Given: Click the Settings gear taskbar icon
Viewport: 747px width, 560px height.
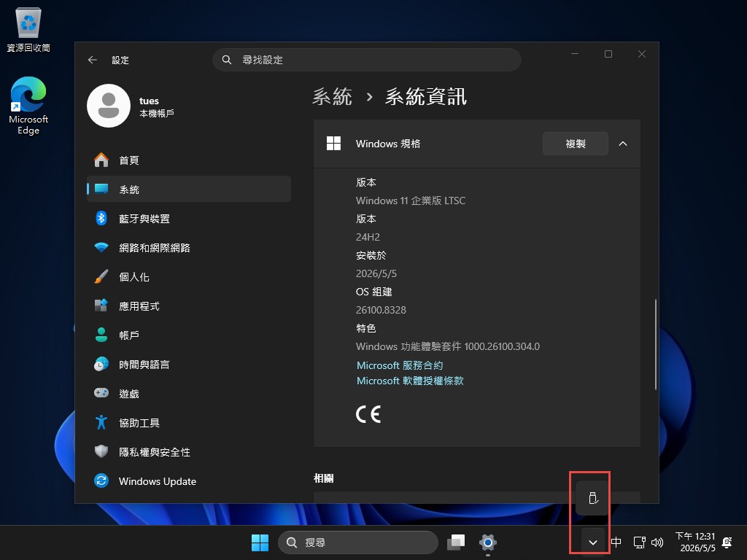Looking at the screenshot, I should coord(488,542).
